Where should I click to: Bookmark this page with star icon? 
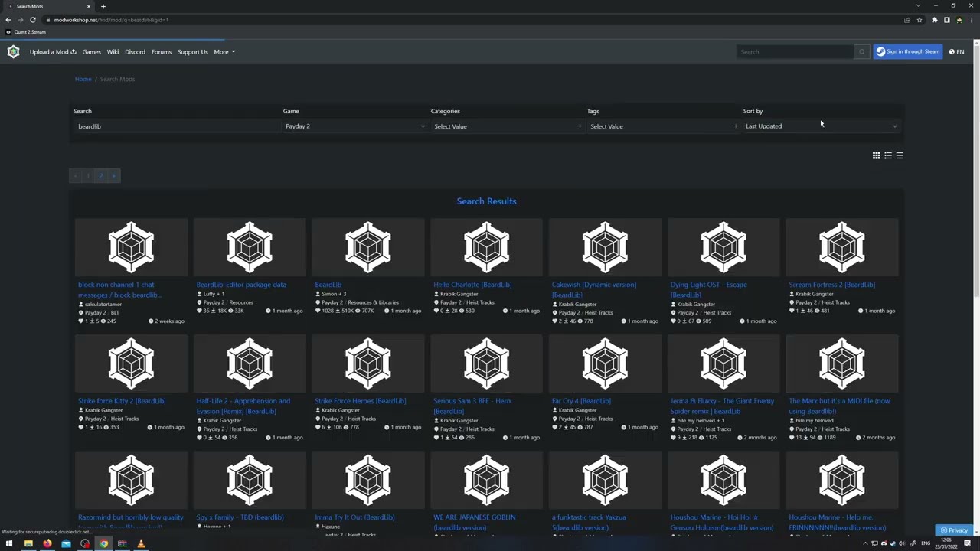point(920,20)
